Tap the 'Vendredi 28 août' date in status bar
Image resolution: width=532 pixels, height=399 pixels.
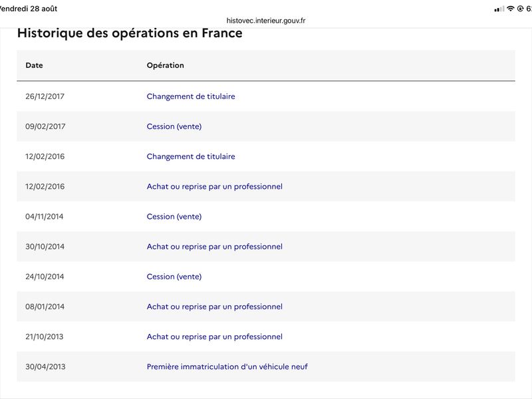29,9
